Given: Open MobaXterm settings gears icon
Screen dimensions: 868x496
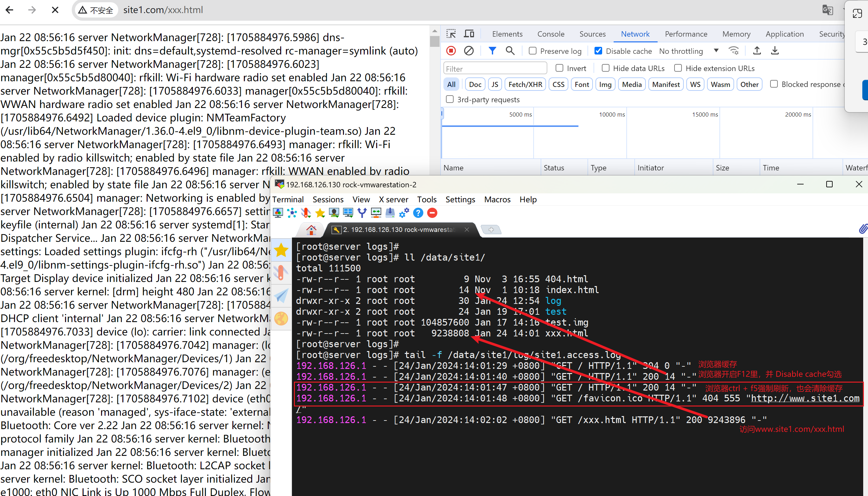Looking at the screenshot, I should (404, 213).
